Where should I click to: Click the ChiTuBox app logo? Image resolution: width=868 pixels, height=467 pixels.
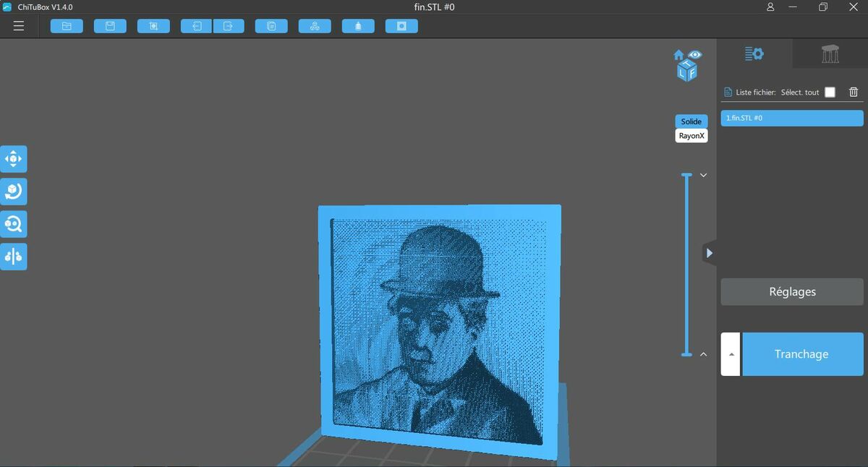[x=7, y=7]
